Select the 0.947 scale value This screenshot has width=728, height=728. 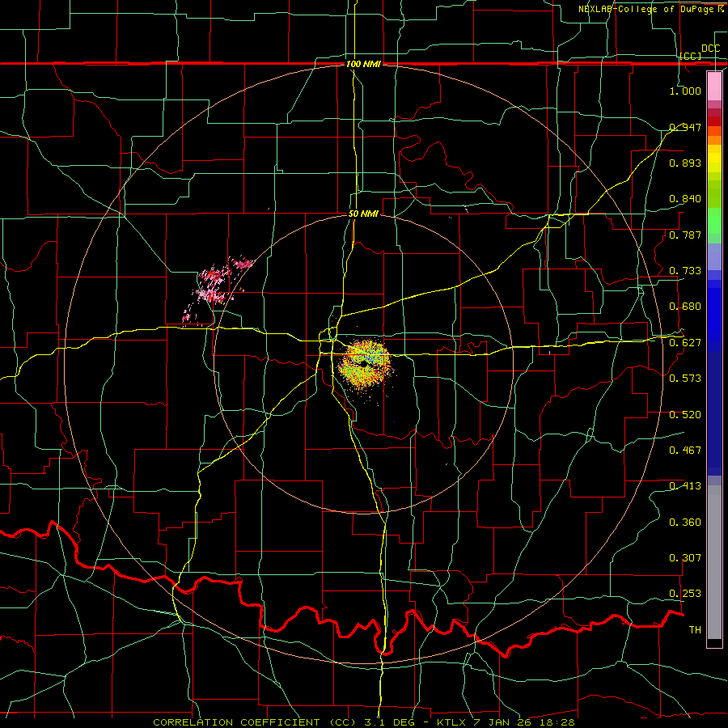685,127
